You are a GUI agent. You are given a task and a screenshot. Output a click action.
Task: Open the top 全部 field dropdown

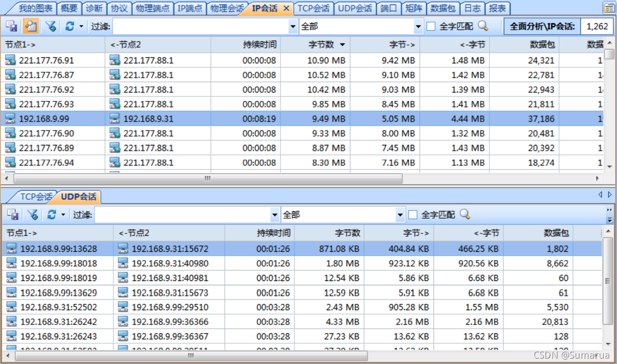coord(419,26)
